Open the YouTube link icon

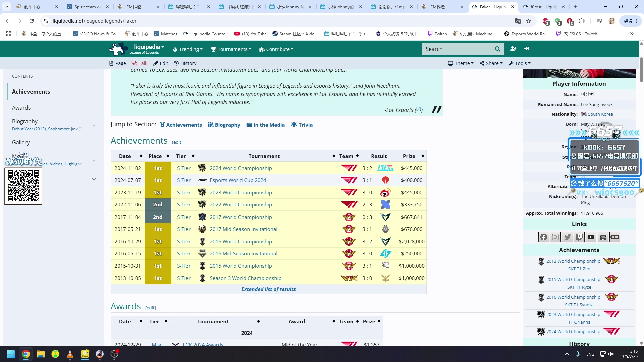591,237
